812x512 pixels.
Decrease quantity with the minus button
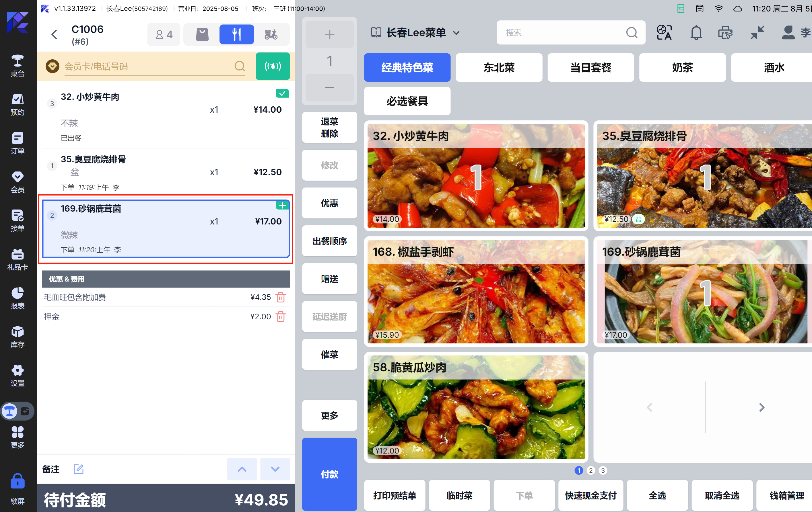329,88
